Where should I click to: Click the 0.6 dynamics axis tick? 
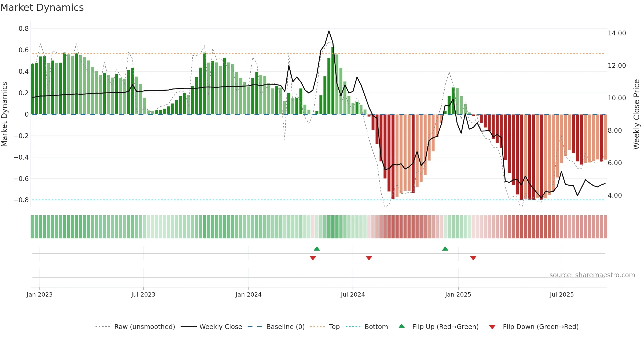24,50
